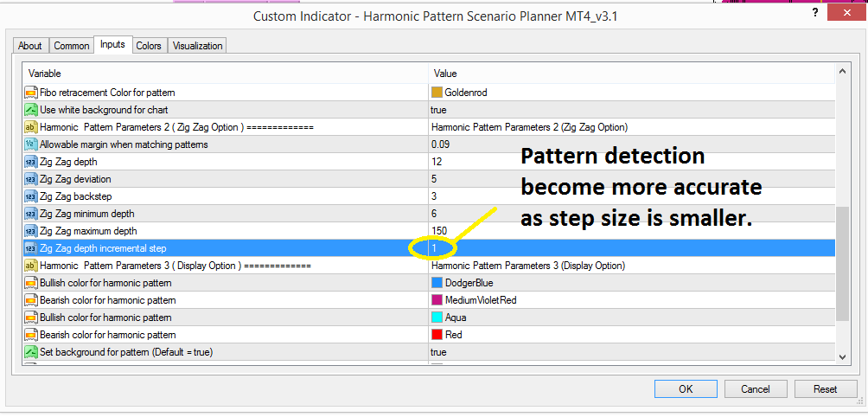868x417 pixels.
Task: Pick the Red color swatch
Action: 437,335
